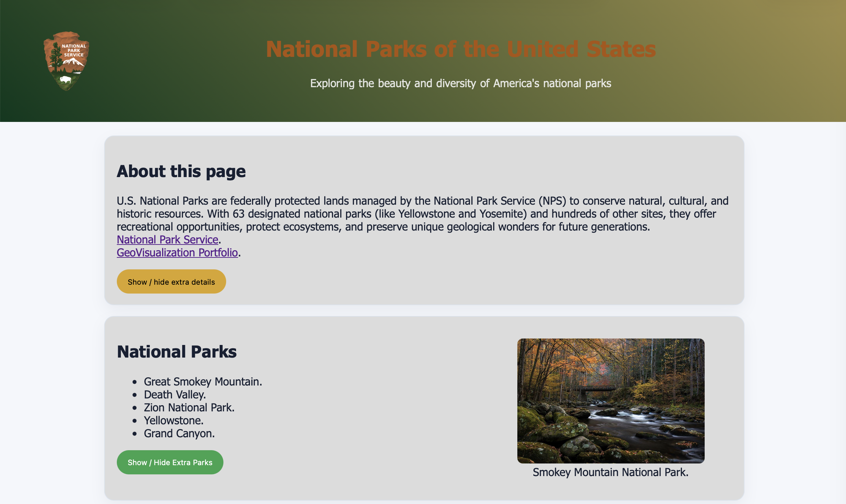Click the National Parks section heading
846x504 pixels.
(x=177, y=352)
